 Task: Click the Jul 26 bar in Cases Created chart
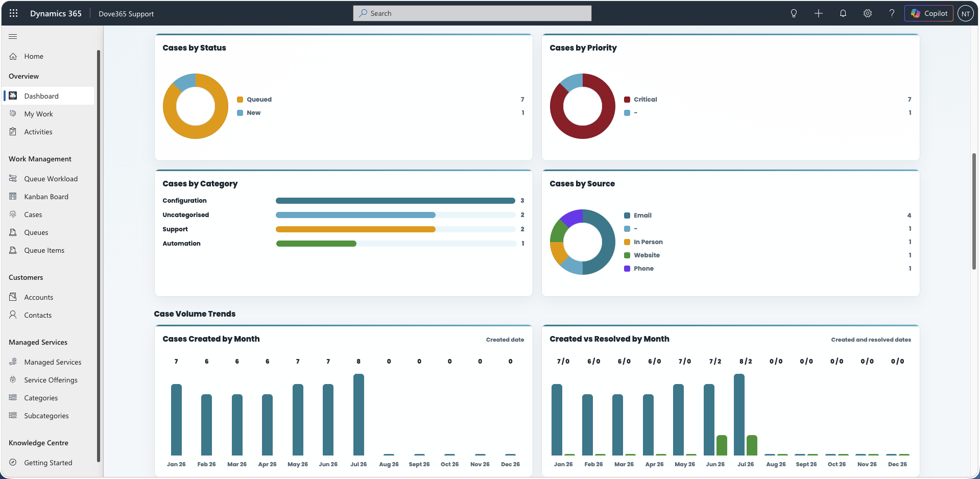[x=358, y=414]
